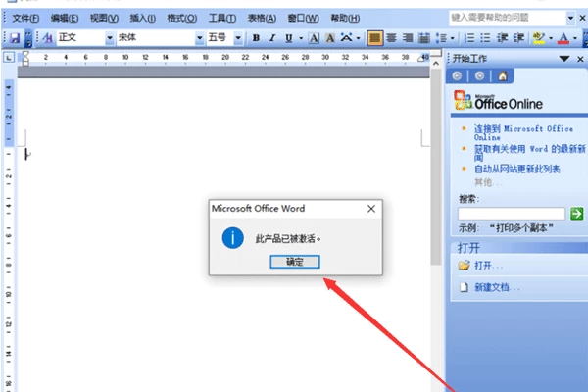Open the font size dropdown showing 五号
Screen dimensions: 588x392
tap(238, 38)
